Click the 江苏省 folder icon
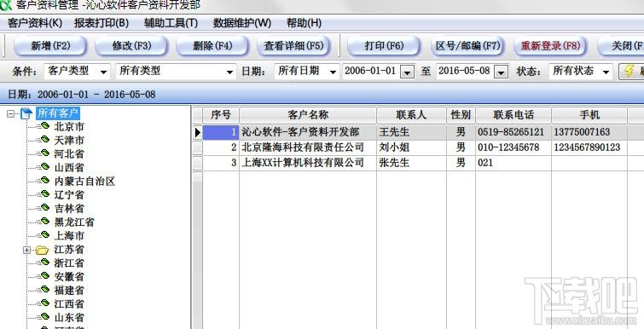The width and height of the screenshot is (644, 329). tap(42, 250)
